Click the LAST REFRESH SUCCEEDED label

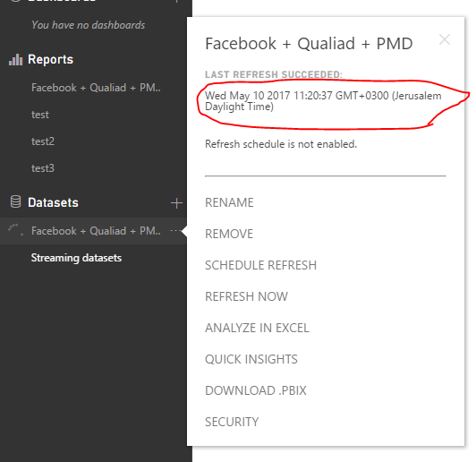274,74
